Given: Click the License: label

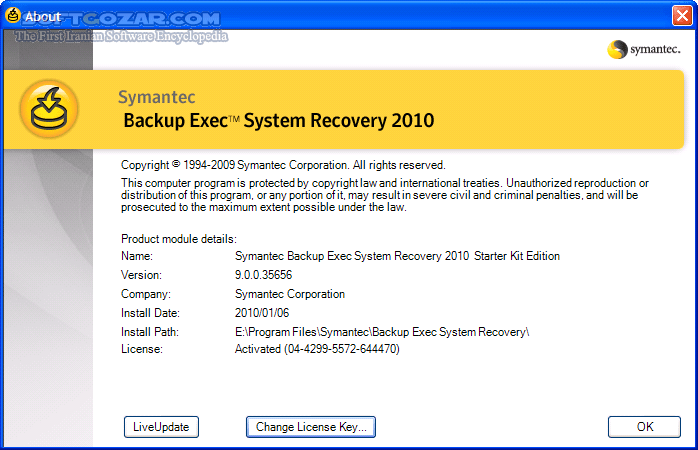Looking at the screenshot, I should (x=142, y=349).
